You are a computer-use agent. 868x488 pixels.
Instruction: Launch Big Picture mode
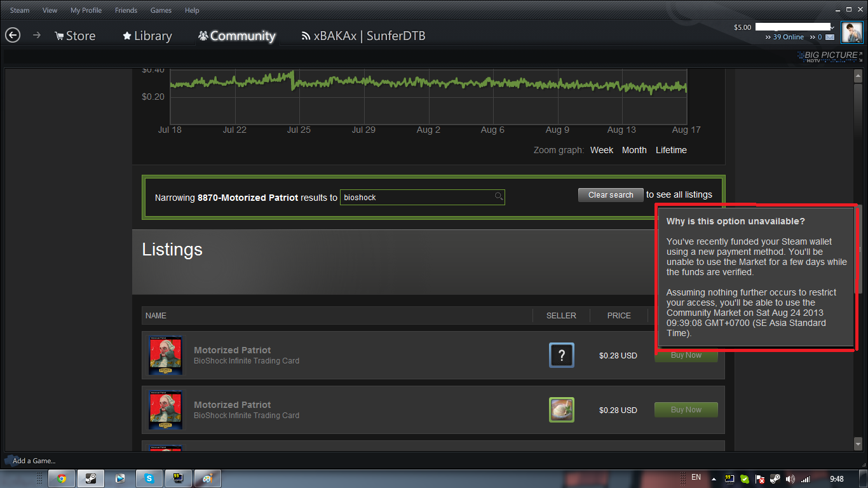(x=831, y=56)
